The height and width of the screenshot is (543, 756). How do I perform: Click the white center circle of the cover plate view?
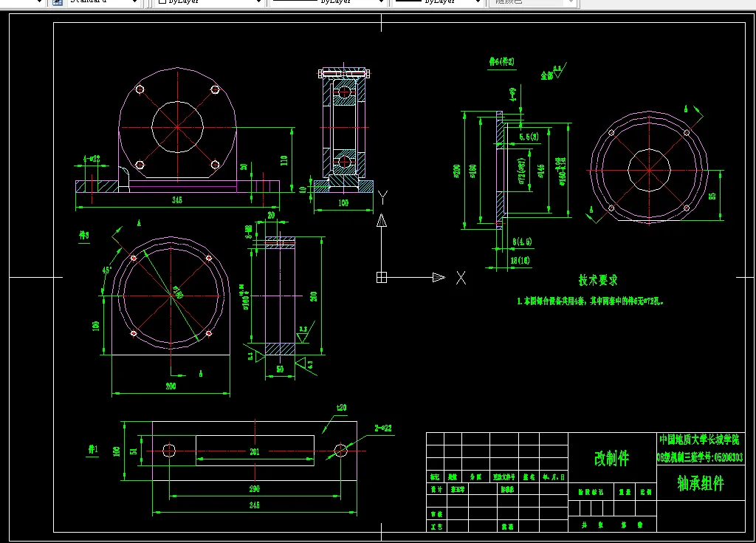pos(650,171)
